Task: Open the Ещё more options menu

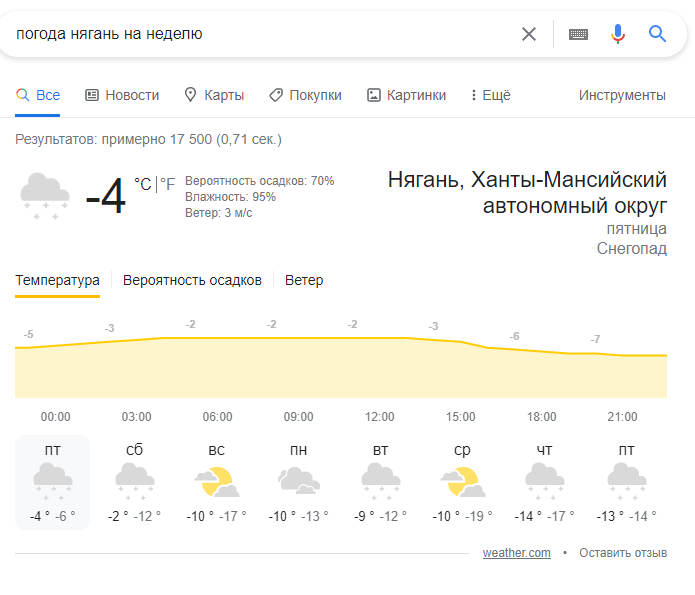Action: (x=491, y=95)
